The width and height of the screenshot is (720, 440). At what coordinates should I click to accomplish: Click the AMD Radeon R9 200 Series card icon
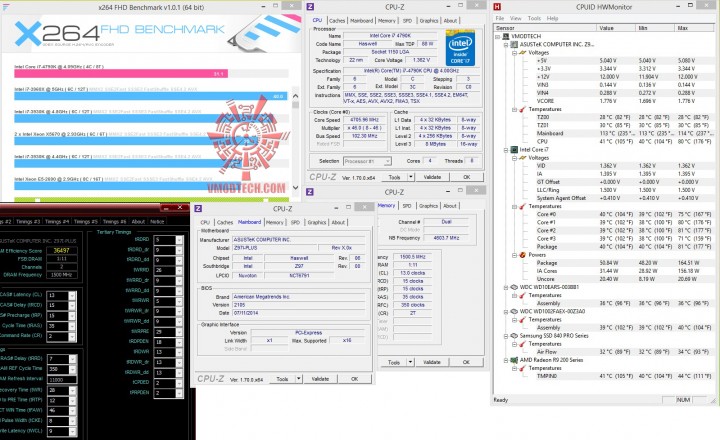pyautogui.click(x=514, y=360)
